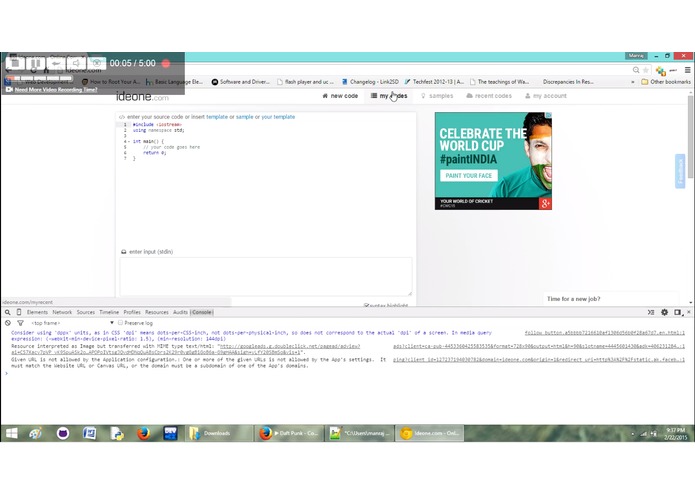Open 'Need More Video Recording Time?' link
The width and height of the screenshot is (695, 494).
[56, 89]
